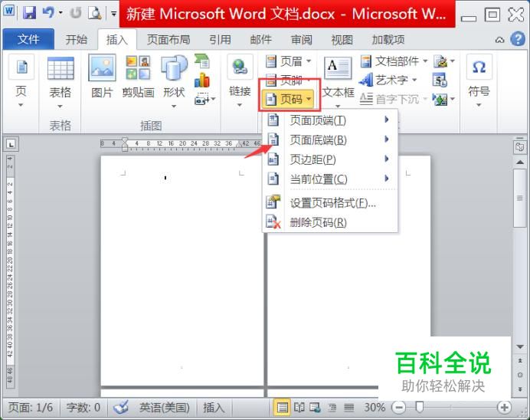Click zoom out minus button
The width and height of the screenshot is (530, 420).
(399, 408)
